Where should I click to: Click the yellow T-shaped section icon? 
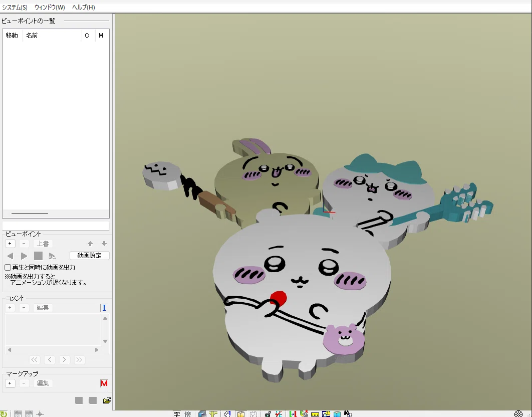[213, 414]
